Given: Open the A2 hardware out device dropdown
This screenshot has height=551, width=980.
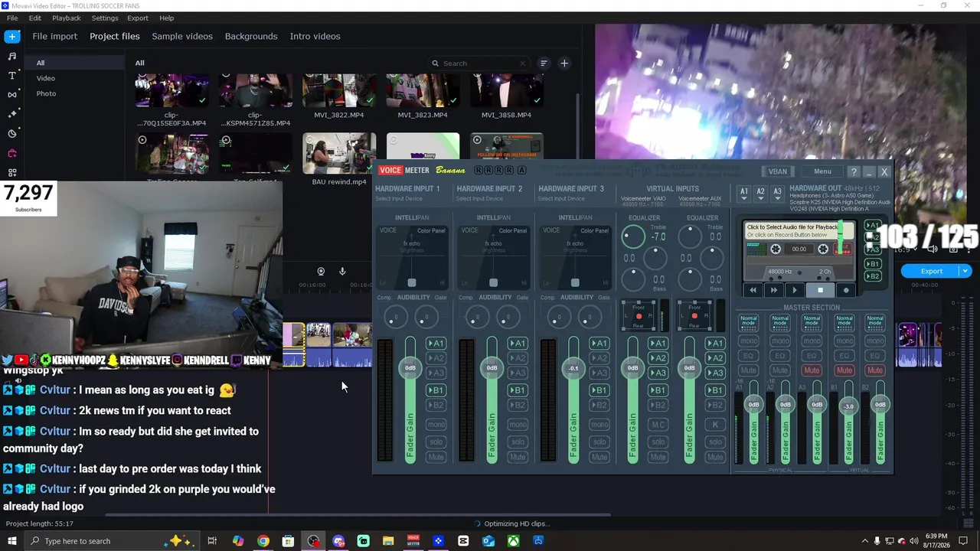Looking at the screenshot, I should click(760, 194).
